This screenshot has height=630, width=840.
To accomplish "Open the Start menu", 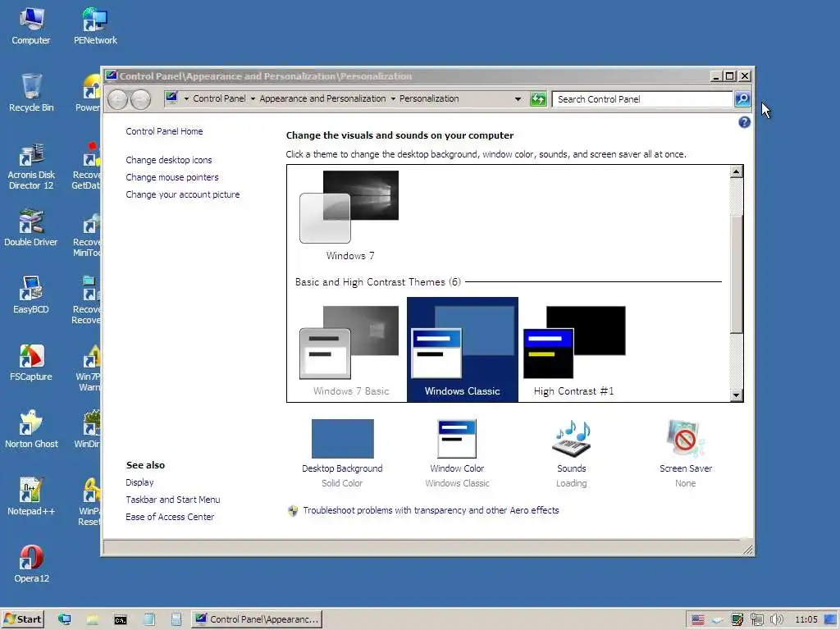I will click(x=22, y=620).
